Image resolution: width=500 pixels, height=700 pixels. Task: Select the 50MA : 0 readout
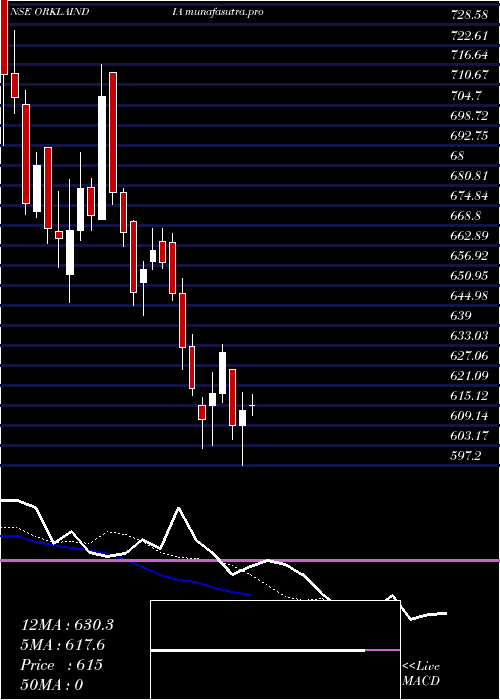coord(52,685)
